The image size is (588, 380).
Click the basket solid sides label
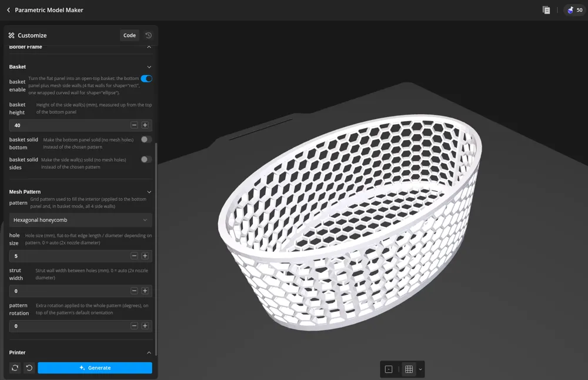24,164
